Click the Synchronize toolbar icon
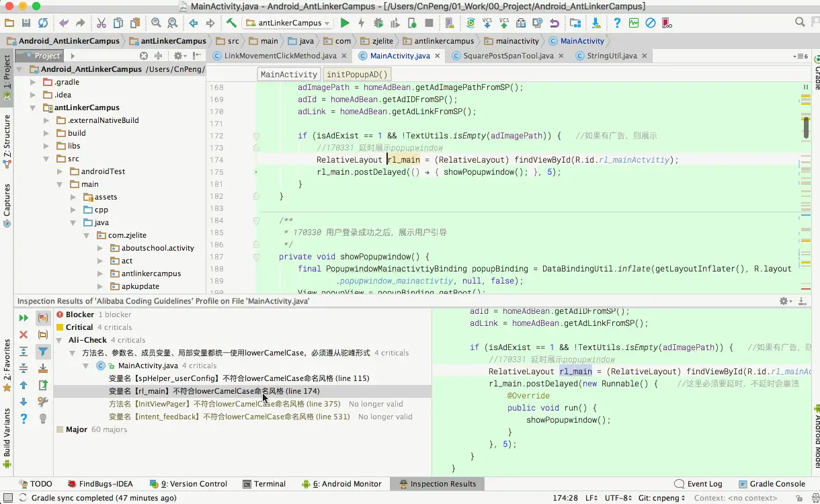 (x=43, y=23)
